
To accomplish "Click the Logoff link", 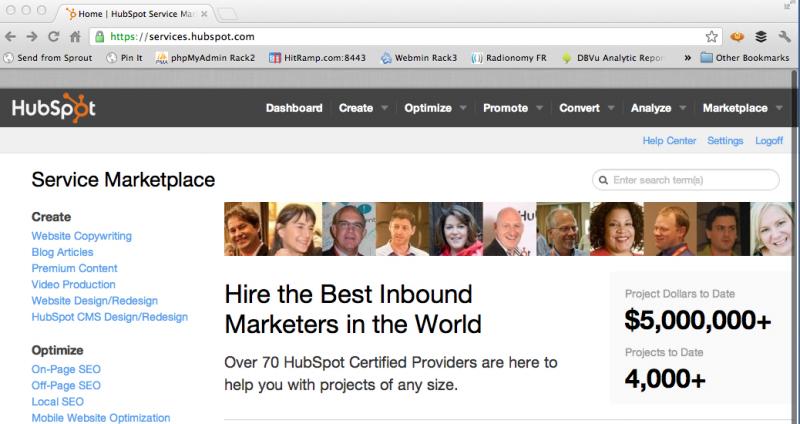I will point(769,140).
